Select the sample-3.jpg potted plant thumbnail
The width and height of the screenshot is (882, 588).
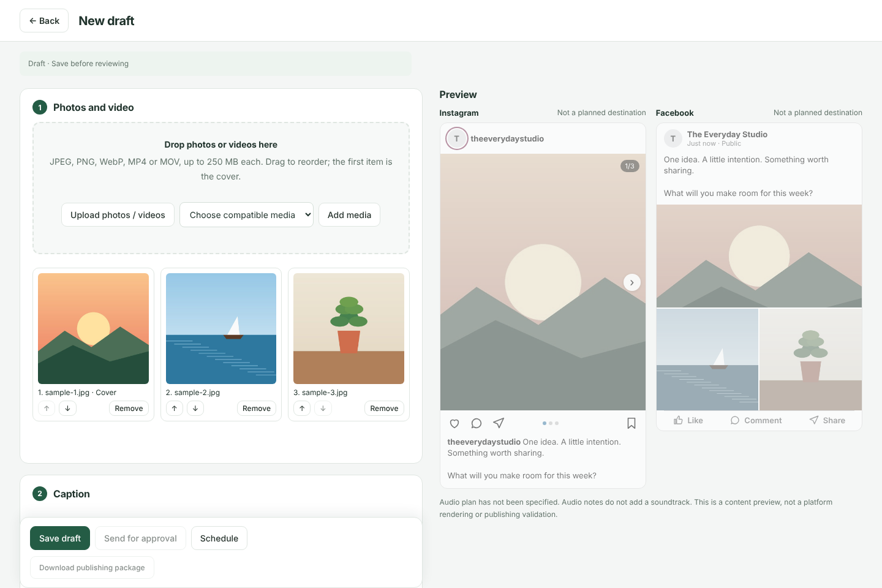tap(349, 328)
